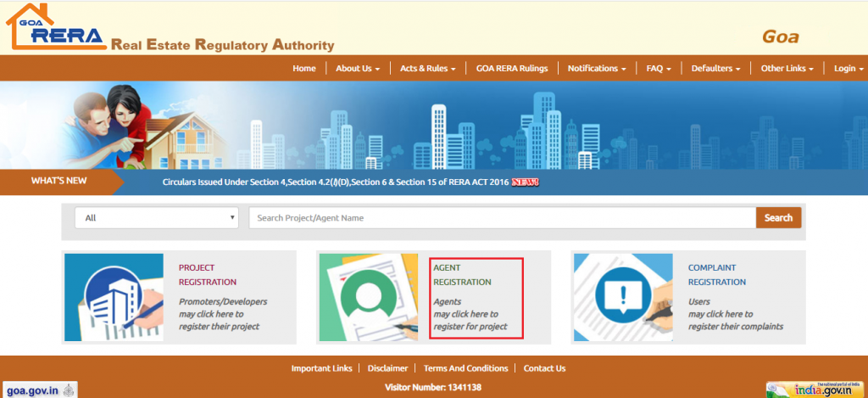
Task: Expand the Login menu
Action: [x=849, y=68]
